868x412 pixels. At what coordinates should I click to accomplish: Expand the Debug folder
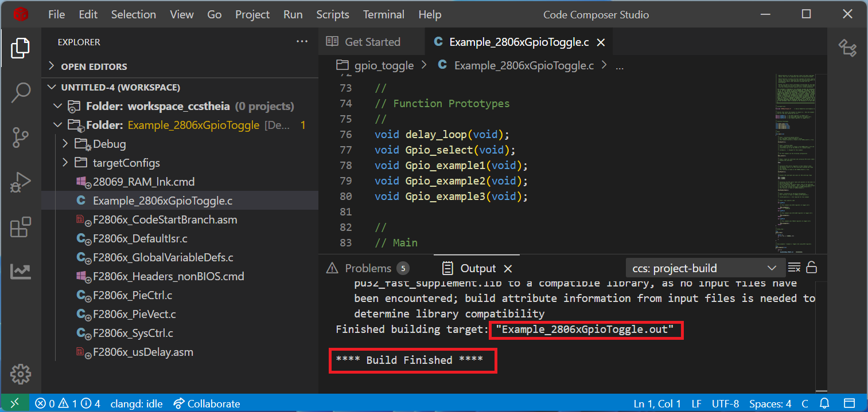tap(65, 144)
